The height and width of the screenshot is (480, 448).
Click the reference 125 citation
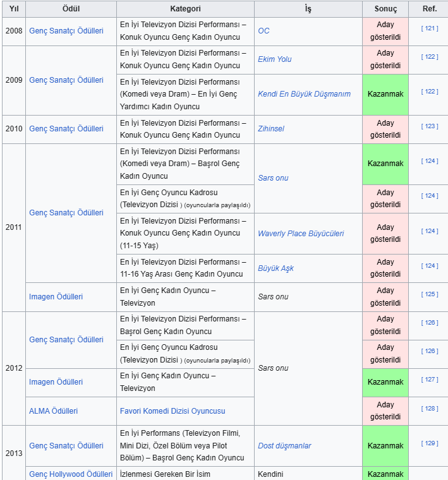click(430, 294)
